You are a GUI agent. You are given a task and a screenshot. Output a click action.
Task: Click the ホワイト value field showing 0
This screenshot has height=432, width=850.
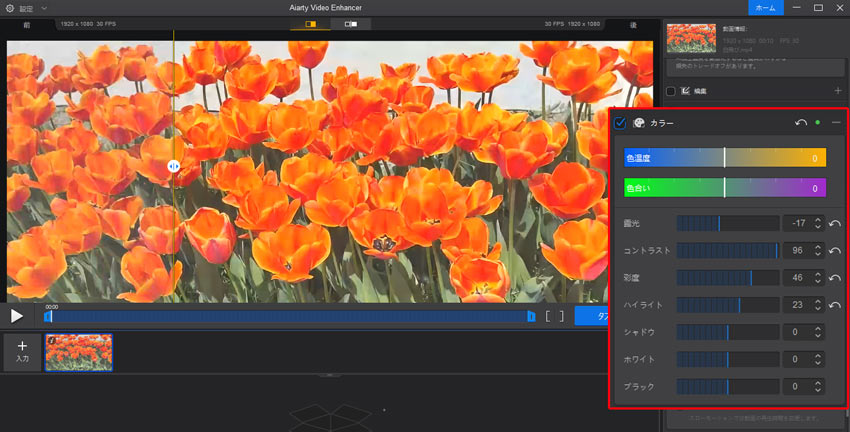point(797,359)
